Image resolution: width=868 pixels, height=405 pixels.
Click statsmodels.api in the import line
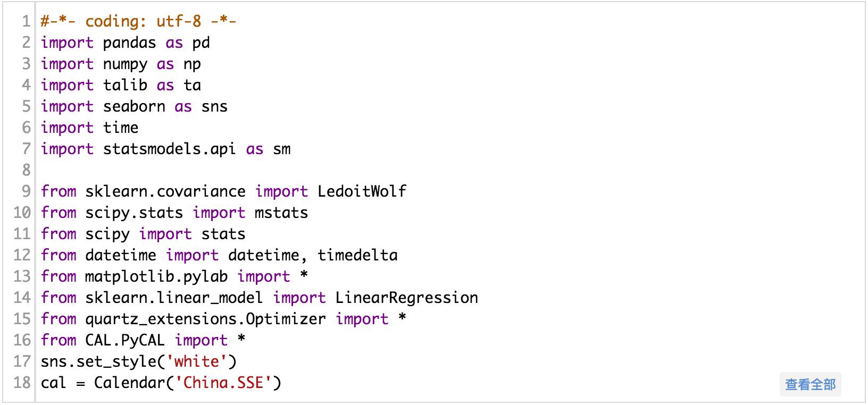169,149
